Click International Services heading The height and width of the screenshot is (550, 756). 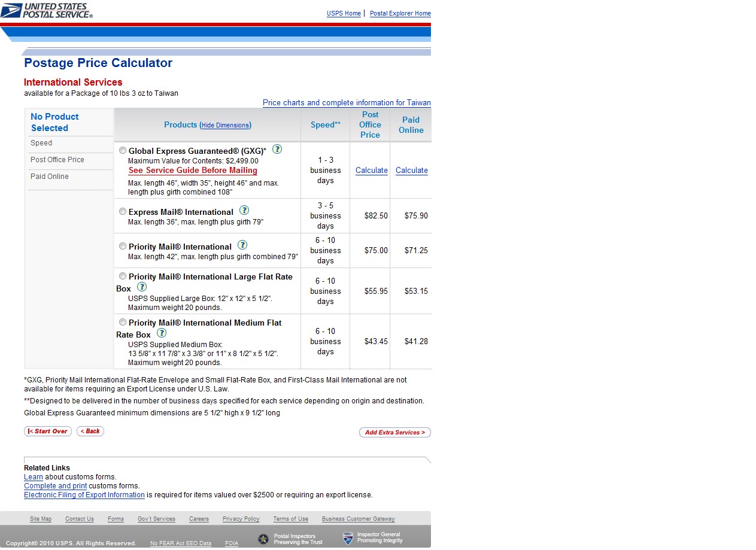(73, 82)
